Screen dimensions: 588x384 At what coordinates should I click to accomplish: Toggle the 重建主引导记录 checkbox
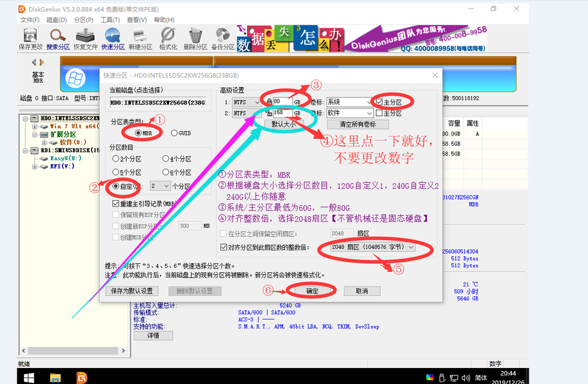pyautogui.click(x=115, y=204)
